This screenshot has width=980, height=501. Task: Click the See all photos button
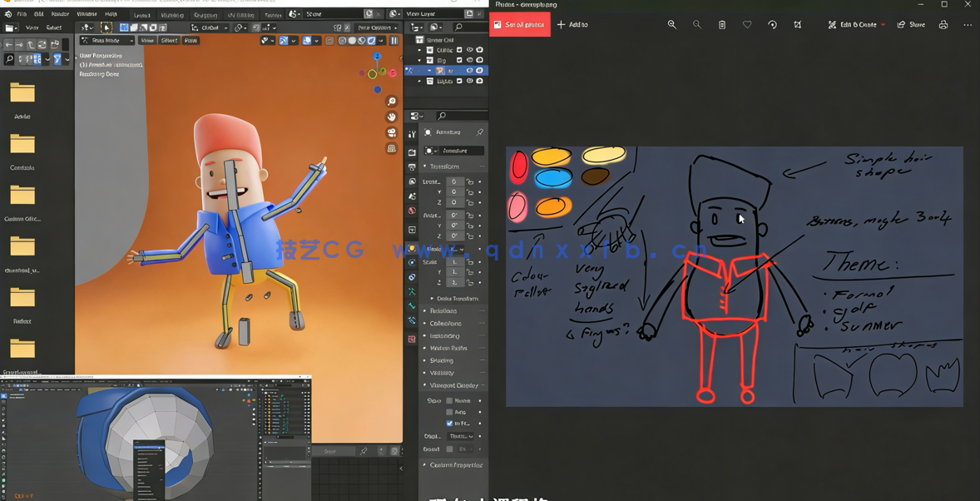tap(519, 25)
